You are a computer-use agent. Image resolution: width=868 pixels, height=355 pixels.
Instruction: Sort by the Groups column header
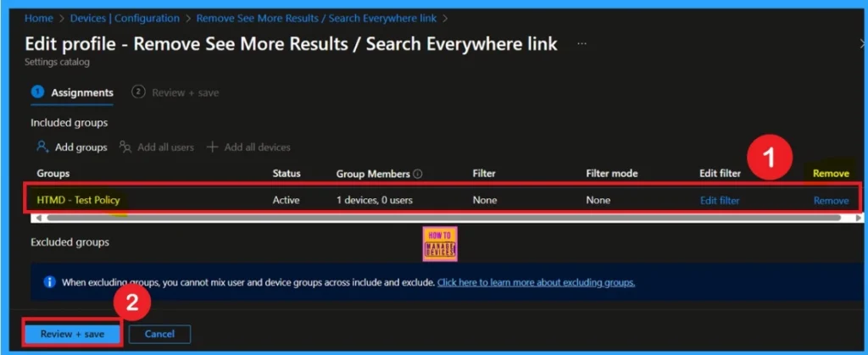(53, 174)
